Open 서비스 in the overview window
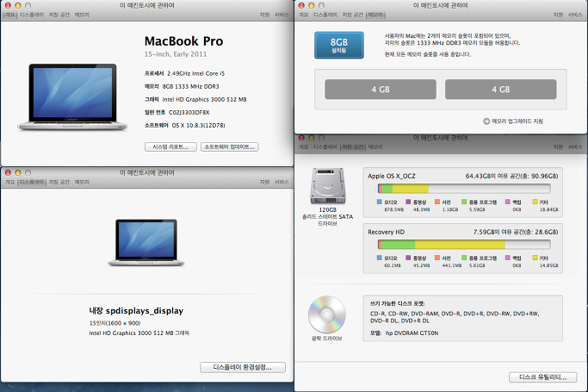This screenshot has height=392, width=588. point(282,15)
